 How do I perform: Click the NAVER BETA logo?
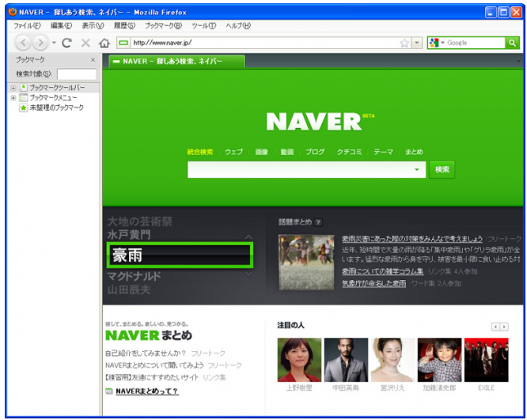320,121
